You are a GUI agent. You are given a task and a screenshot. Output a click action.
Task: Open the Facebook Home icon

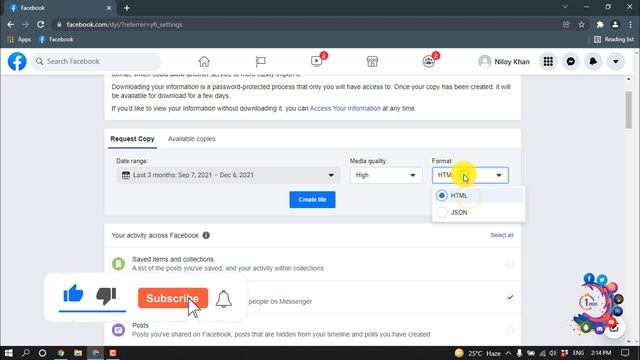[204, 62]
